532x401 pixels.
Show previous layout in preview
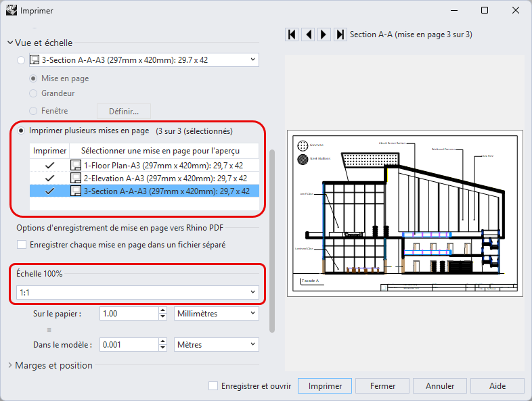[308, 34]
